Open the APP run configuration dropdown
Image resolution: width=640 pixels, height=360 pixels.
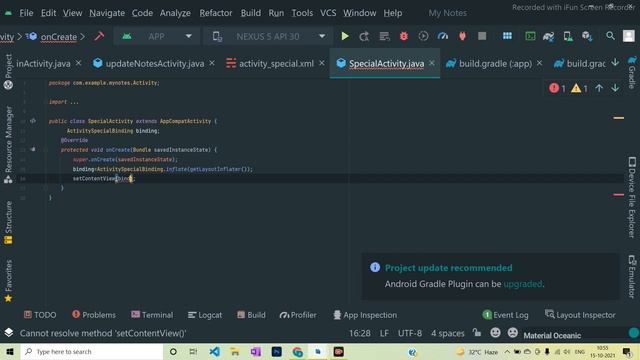point(156,36)
